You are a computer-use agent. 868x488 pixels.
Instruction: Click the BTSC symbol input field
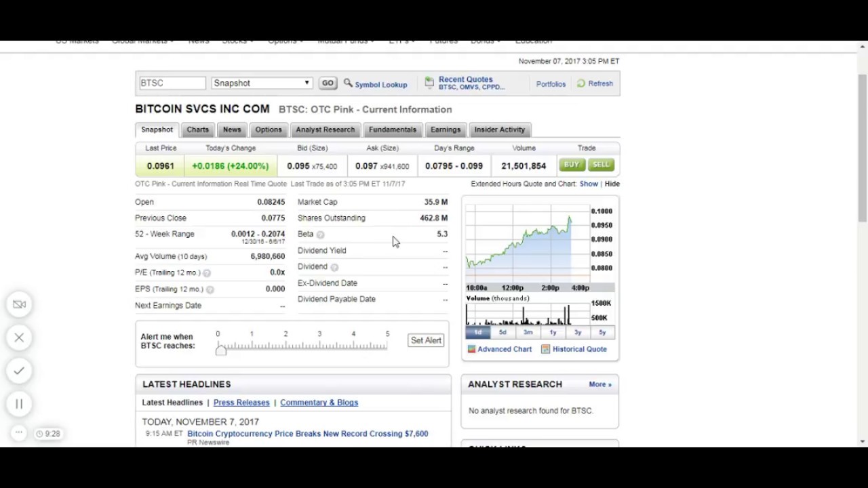click(172, 83)
